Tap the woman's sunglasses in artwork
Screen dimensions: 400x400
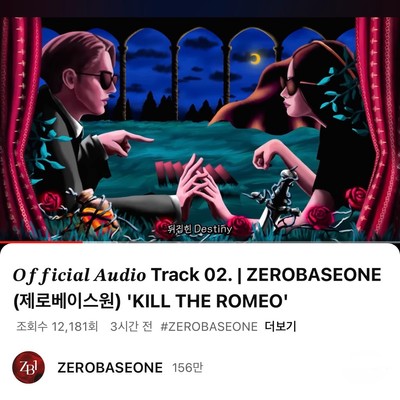point(289,84)
